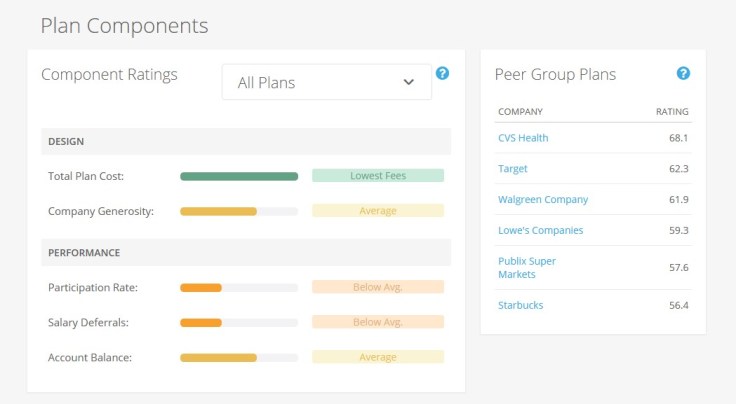The height and width of the screenshot is (404, 736).
Task: Click the Lowest Fees badge
Action: (x=378, y=176)
